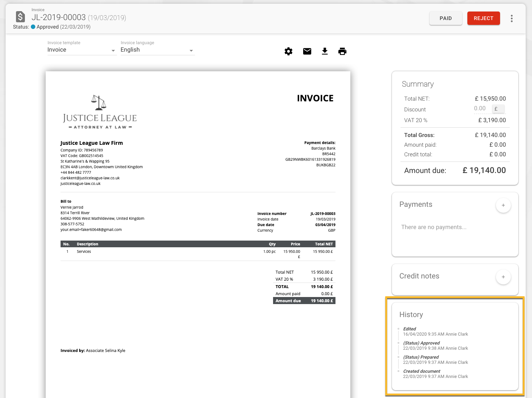Image resolution: width=532 pixels, height=398 pixels.
Task: Click the VAT 20 % amount £ 3,190.00
Action: tap(492, 120)
